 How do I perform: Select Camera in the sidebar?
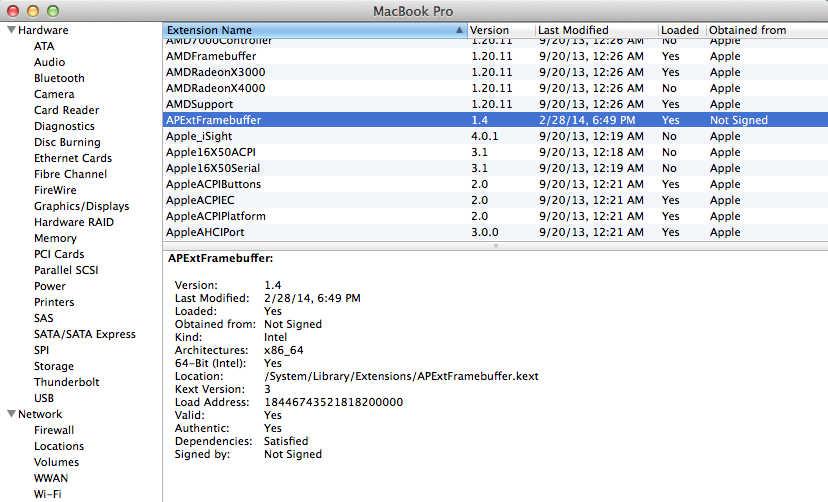coord(54,94)
